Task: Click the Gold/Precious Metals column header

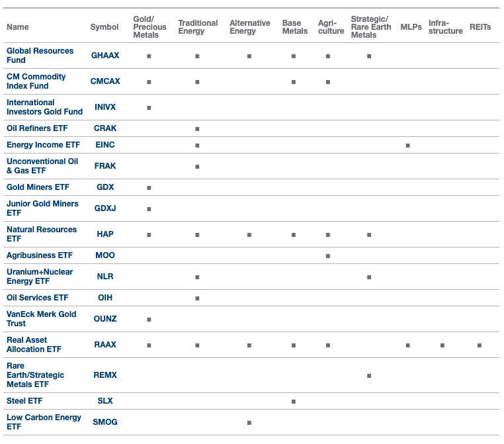Action: pos(149,27)
